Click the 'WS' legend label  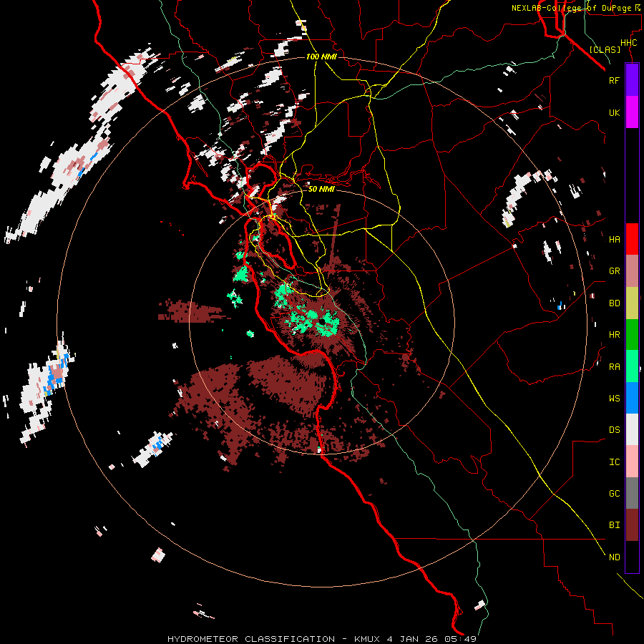click(614, 399)
